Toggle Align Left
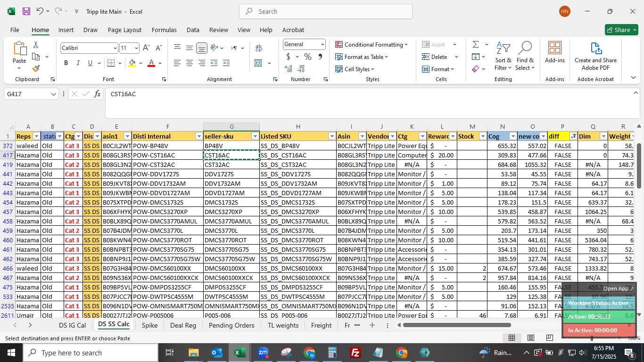644x362 pixels. pyautogui.click(x=177, y=63)
